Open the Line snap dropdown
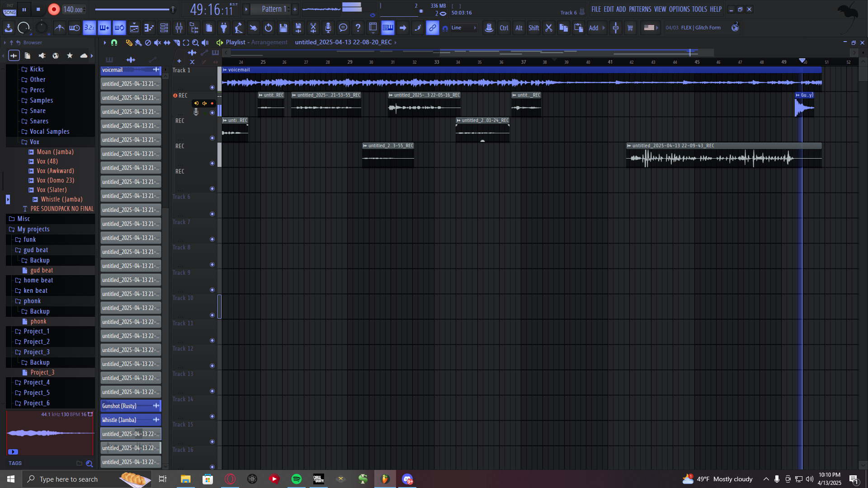 click(463, 28)
